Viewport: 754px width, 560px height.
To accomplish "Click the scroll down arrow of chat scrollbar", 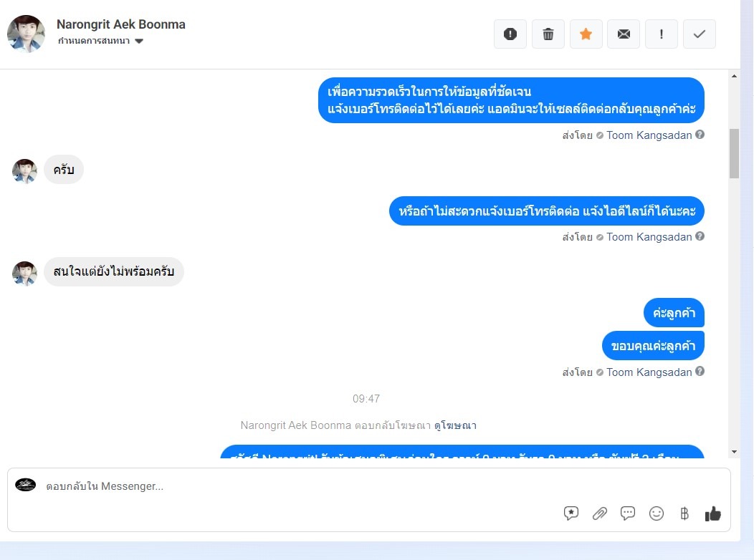I will [x=734, y=451].
